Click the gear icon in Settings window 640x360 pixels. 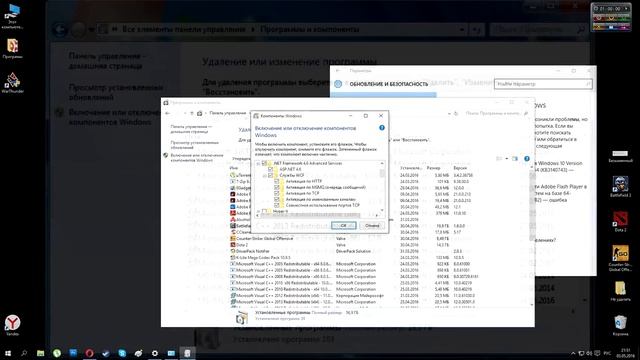338,84
